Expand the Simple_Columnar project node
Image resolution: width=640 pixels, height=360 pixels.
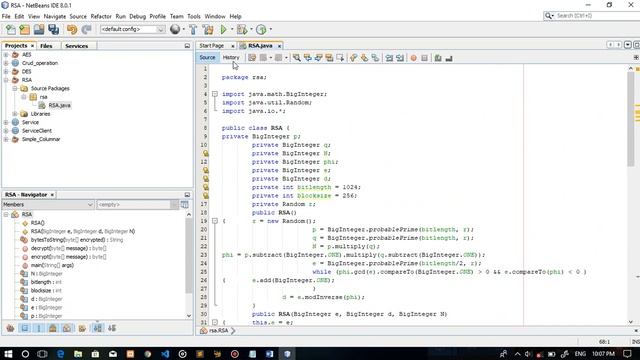pos(6,139)
